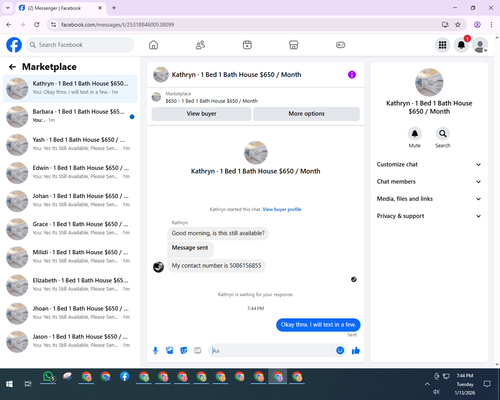The image size is (500, 400).
Task: View site information icon in address bar
Action: pyautogui.click(x=53, y=25)
